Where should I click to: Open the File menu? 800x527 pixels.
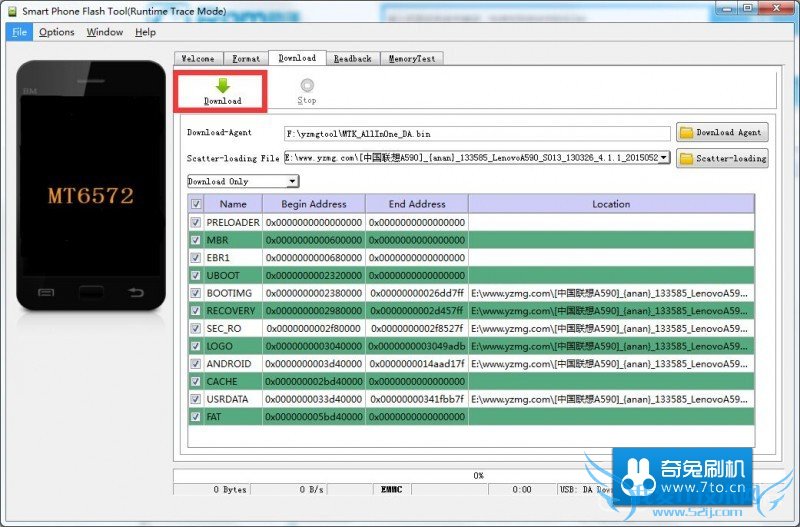19,32
